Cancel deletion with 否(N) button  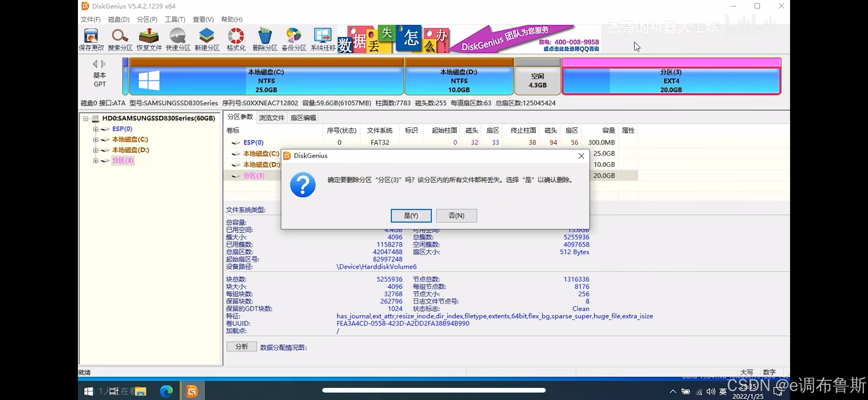coord(456,216)
